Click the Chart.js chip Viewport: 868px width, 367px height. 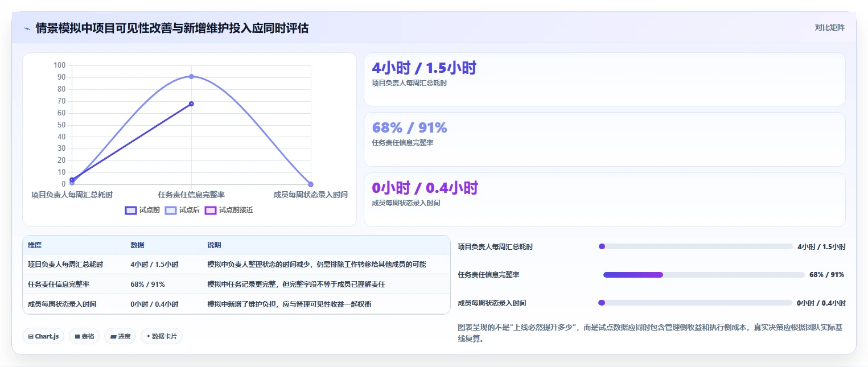tap(43, 336)
